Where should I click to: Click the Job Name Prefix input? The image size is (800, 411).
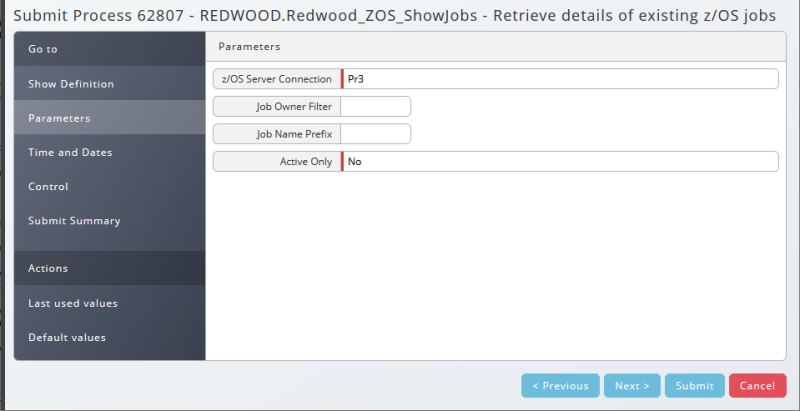(376, 134)
